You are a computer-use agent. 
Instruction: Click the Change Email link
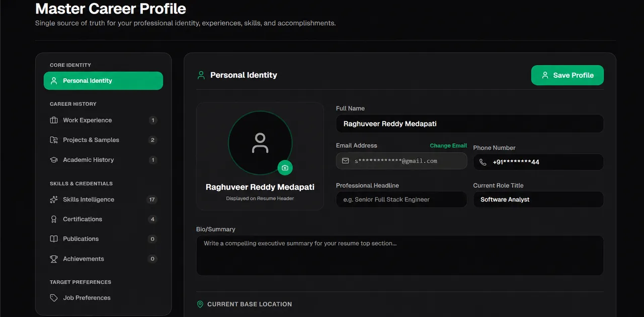(x=448, y=146)
